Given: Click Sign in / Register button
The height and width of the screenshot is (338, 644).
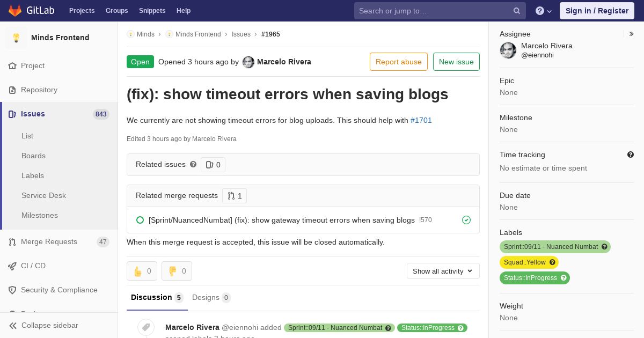Looking at the screenshot, I should 597,11.
